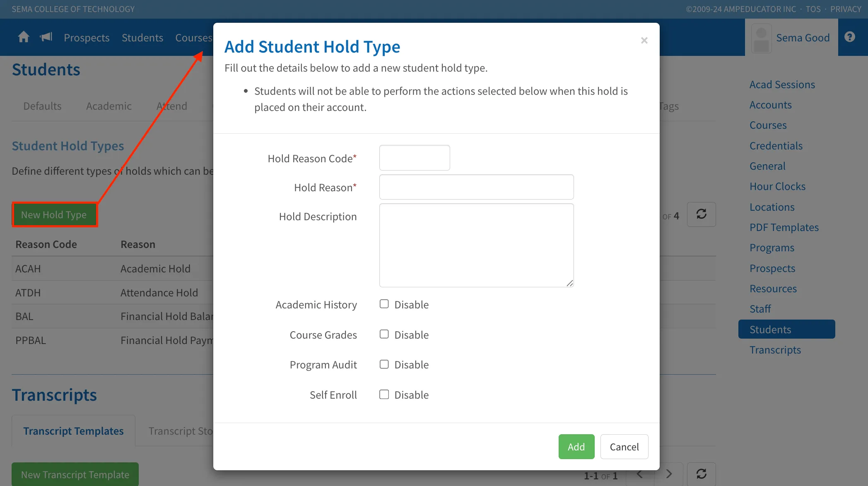Close the Add Student Hold Type dialog
Viewport: 868px width, 486px height.
(644, 40)
